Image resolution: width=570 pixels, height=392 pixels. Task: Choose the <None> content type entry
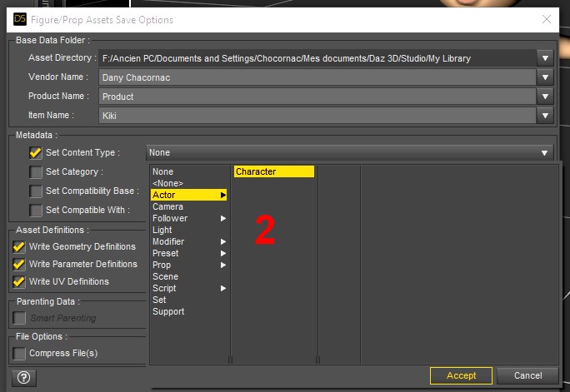(x=188, y=183)
